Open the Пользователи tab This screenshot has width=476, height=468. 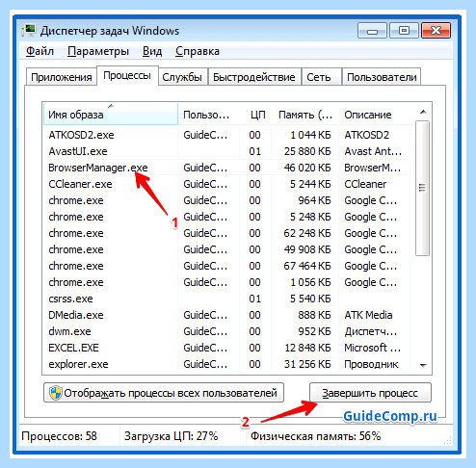[x=382, y=77]
